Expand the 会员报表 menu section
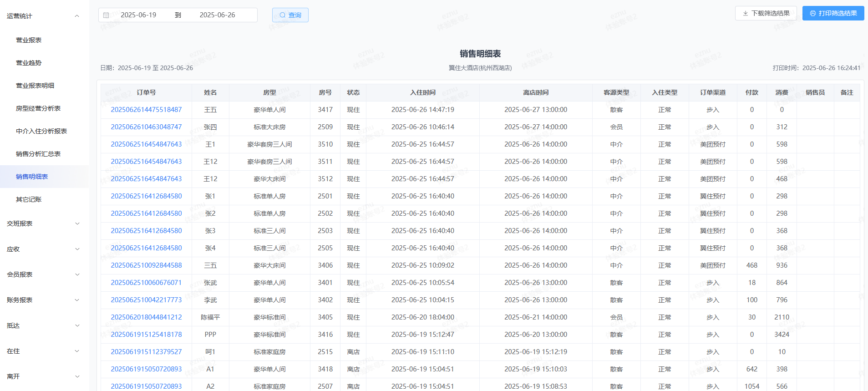 [44, 274]
